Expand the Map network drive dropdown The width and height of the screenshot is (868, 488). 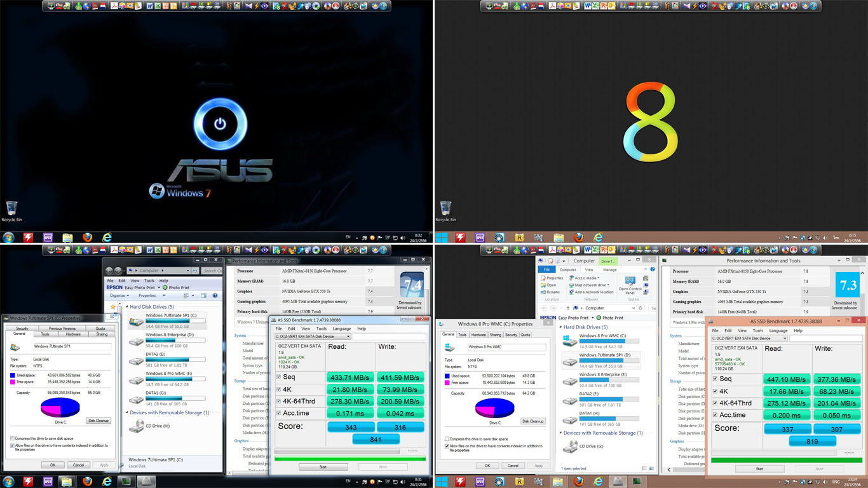590,285
